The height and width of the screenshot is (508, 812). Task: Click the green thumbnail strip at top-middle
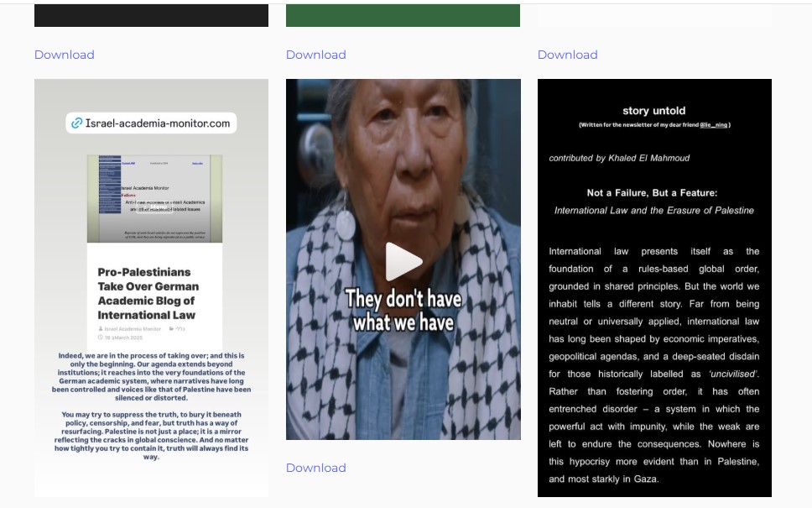pos(403,15)
